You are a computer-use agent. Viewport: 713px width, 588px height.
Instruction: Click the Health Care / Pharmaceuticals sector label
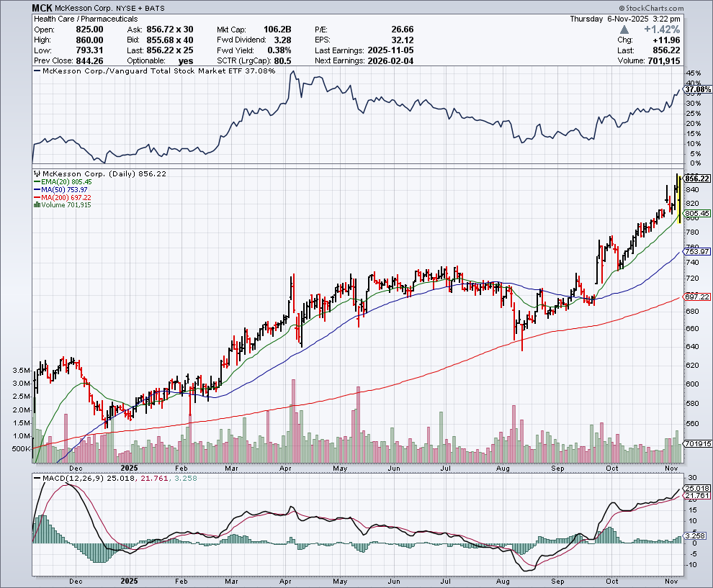[83, 19]
